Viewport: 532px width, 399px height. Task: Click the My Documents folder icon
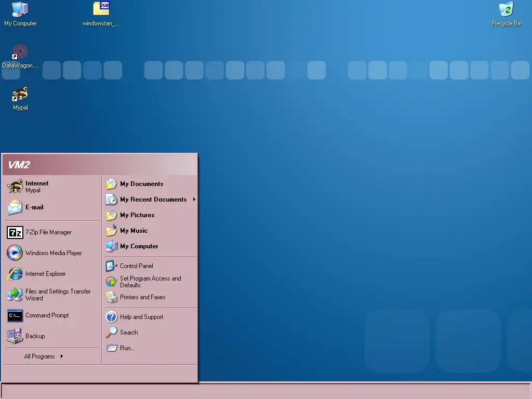[x=111, y=184]
